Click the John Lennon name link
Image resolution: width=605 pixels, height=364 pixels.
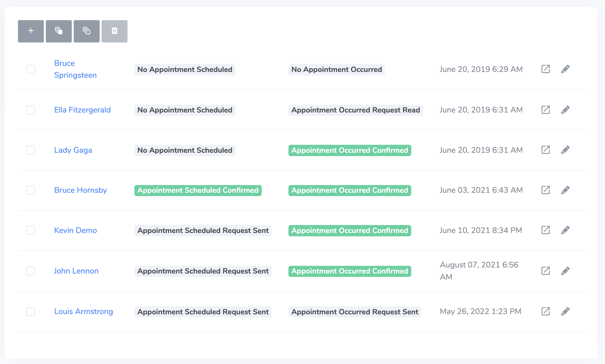(x=76, y=271)
